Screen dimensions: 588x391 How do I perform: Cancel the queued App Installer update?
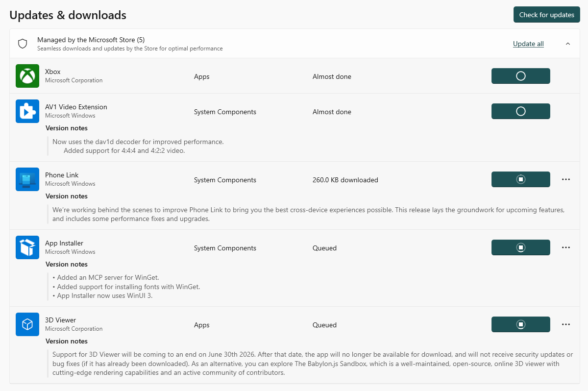tap(520, 247)
